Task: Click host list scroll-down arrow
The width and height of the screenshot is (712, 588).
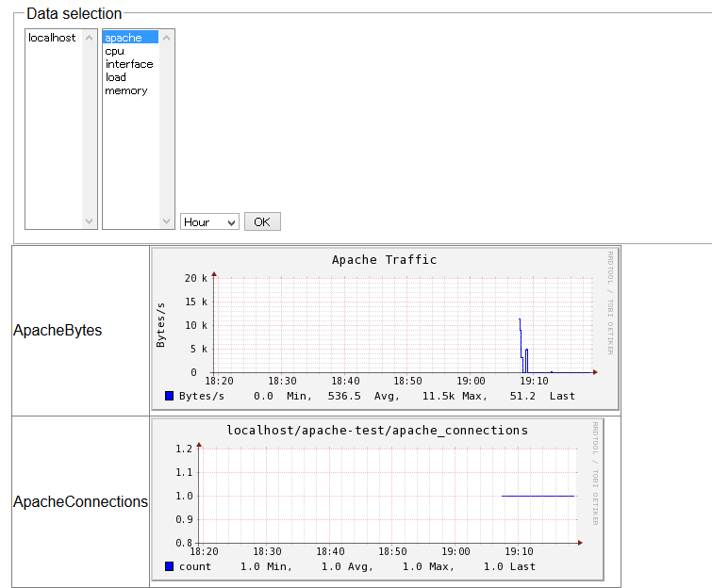Action: click(x=89, y=221)
